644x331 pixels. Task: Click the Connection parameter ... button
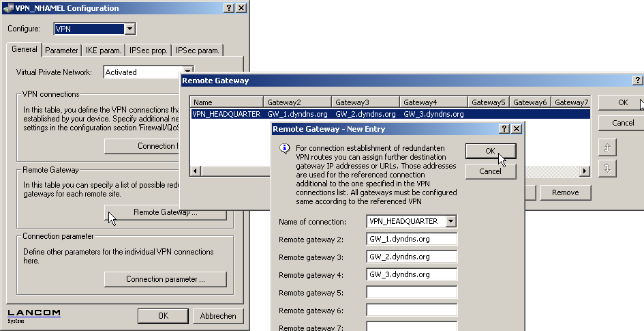point(165,279)
